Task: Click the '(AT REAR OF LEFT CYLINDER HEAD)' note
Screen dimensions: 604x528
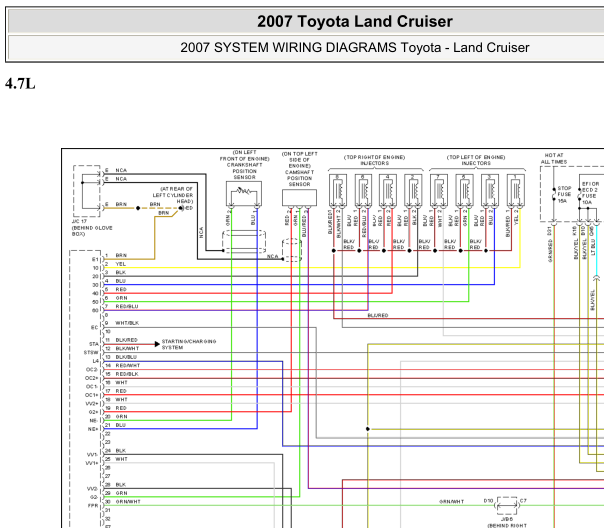Action: (173, 195)
